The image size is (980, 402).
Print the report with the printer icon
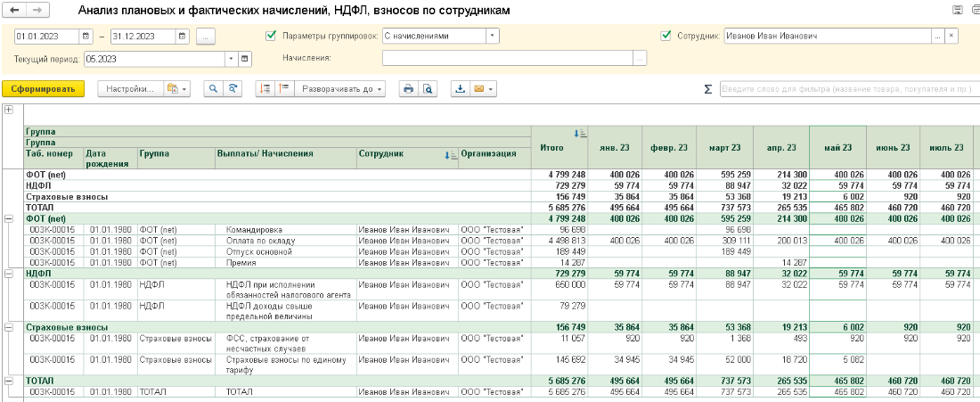[x=408, y=89]
